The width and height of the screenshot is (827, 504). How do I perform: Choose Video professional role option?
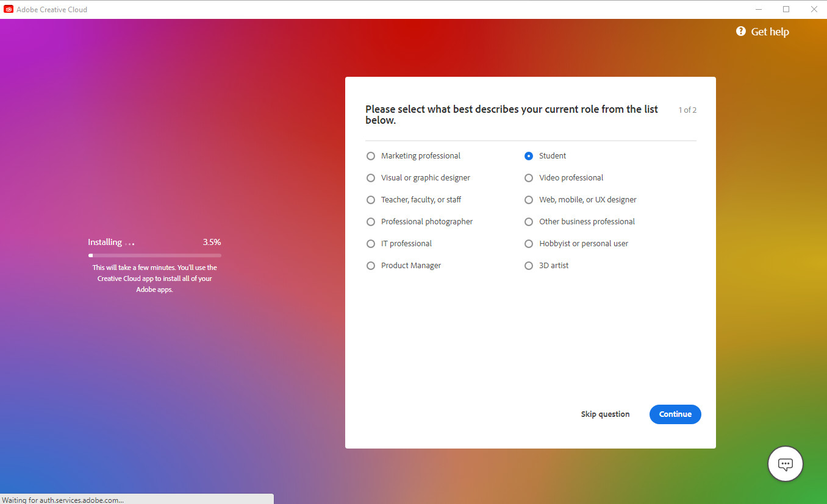tap(529, 178)
